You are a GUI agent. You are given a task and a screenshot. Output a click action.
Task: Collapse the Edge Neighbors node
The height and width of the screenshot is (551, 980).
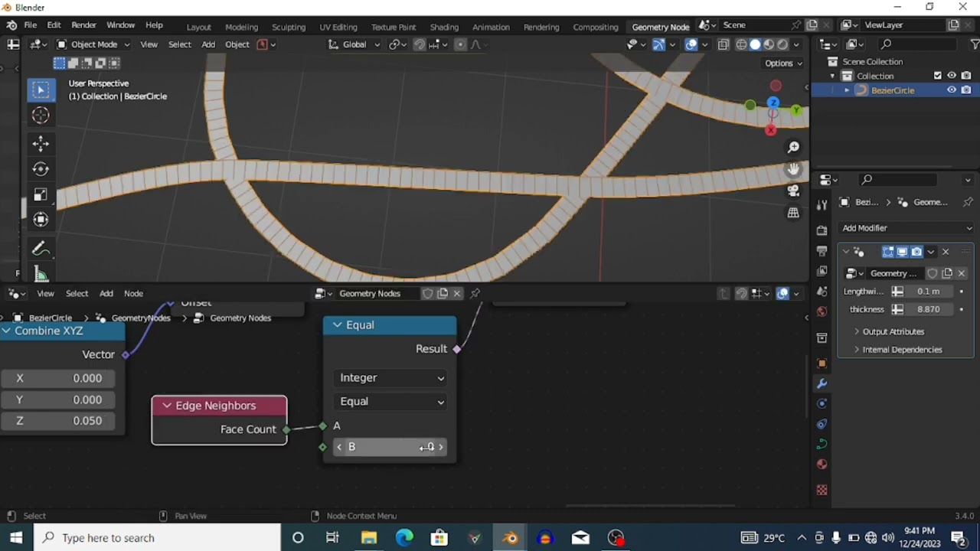click(167, 406)
